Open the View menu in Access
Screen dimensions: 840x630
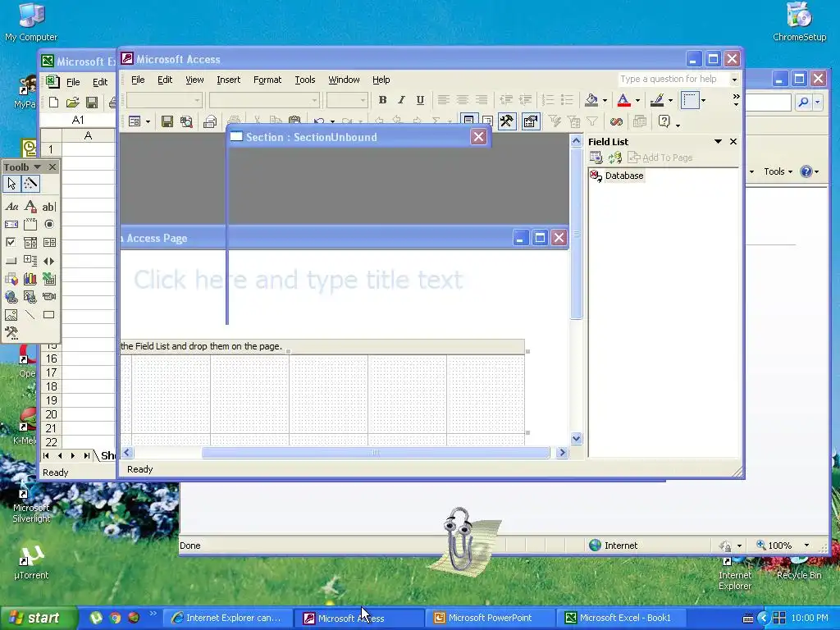[194, 80]
